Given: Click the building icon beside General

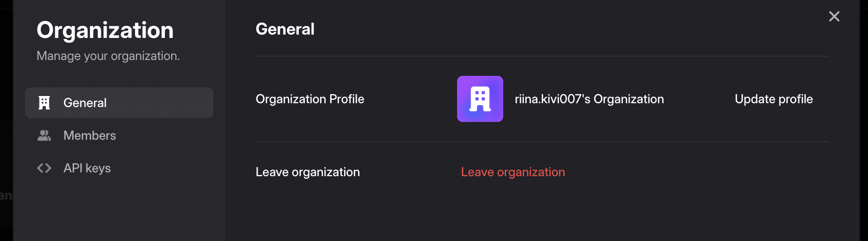Looking at the screenshot, I should coord(44,103).
